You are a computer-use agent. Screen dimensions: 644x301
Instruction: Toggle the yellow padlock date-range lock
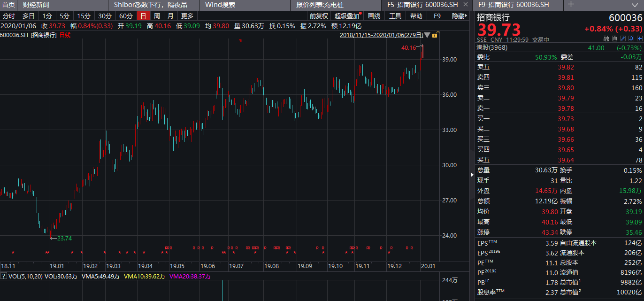pyautogui.click(x=435, y=35)
